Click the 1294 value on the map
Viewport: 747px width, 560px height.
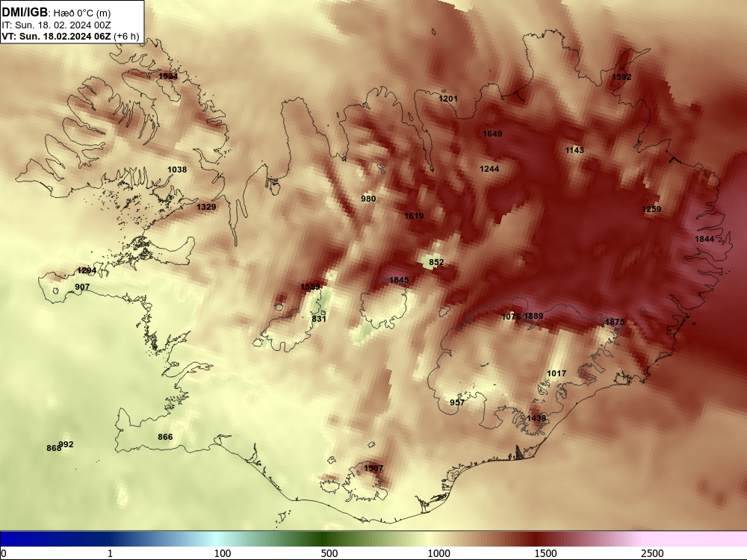[87, 270]
